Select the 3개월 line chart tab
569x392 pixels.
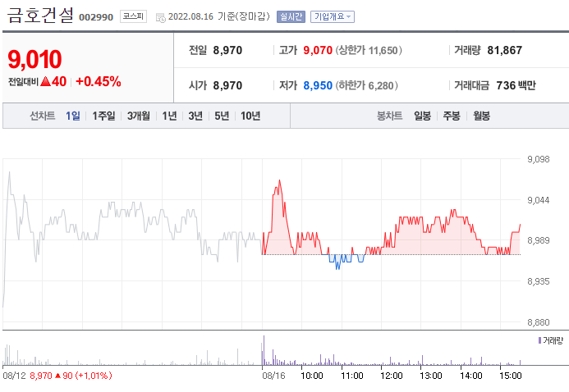click(x=139, y=116)
